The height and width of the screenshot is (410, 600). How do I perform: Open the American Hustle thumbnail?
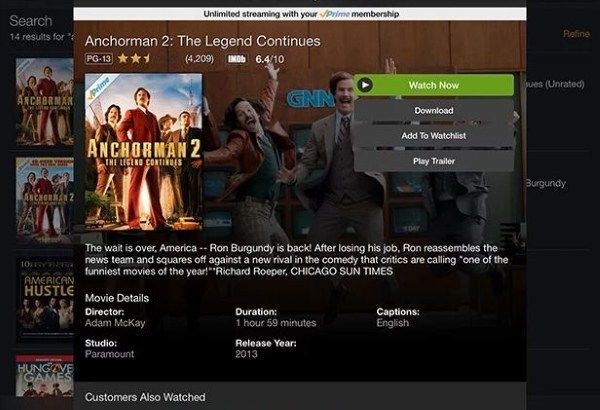(x=44, y=299)
